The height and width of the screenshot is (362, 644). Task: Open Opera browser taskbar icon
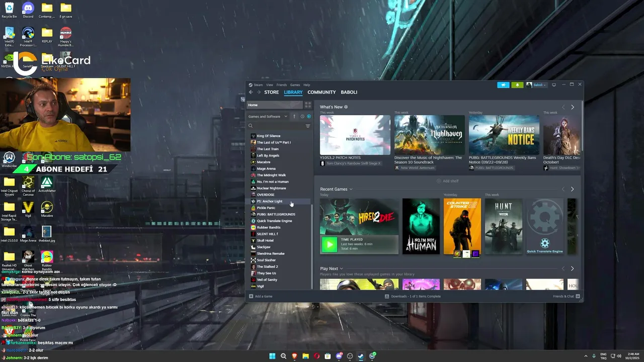pos(316,356)
